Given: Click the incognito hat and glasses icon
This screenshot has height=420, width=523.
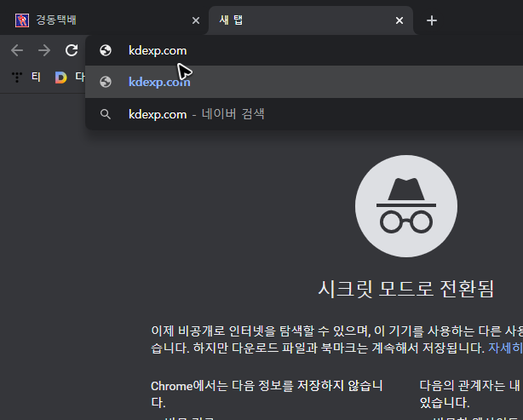Looking at the screenshot, I should [406, 206].
